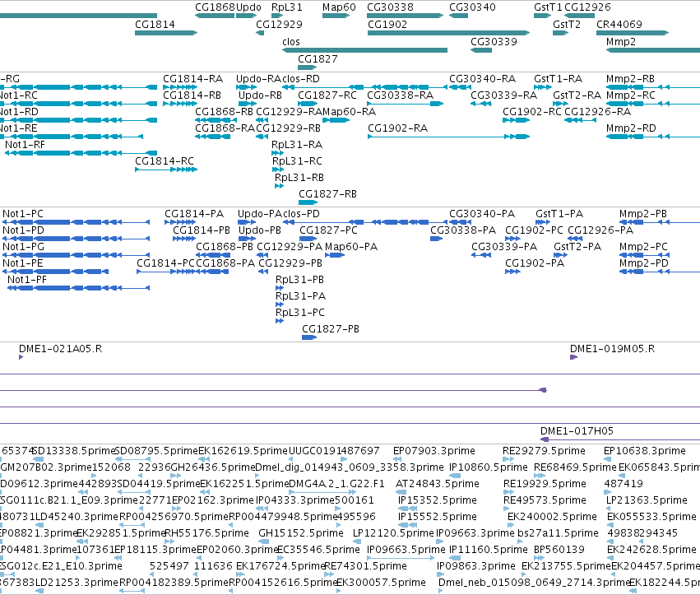Open the CG30338-PA protein label
Screen dimensions: 700x595
[463, 230]
